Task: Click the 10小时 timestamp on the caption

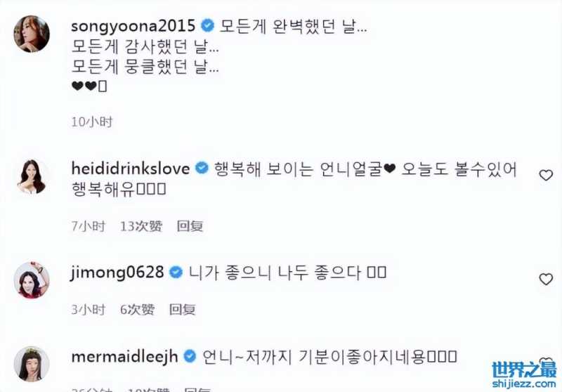Action: click(x=92, y=122)
